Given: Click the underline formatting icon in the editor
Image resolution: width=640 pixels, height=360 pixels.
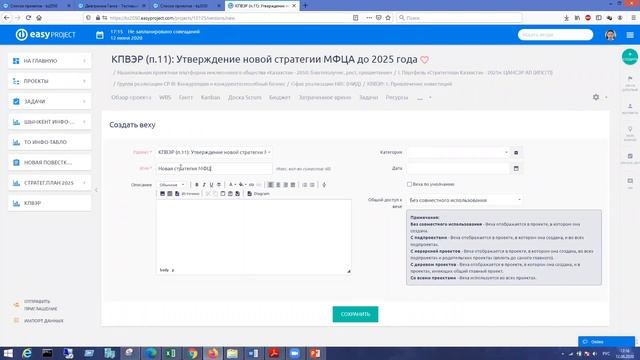Looking at the screenshot, I should click(211, 185).
